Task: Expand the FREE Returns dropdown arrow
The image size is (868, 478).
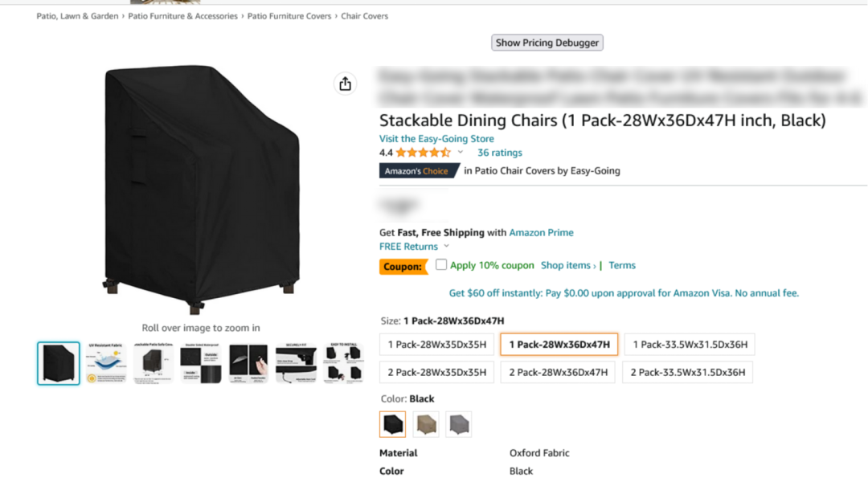Action: [445, 247]
